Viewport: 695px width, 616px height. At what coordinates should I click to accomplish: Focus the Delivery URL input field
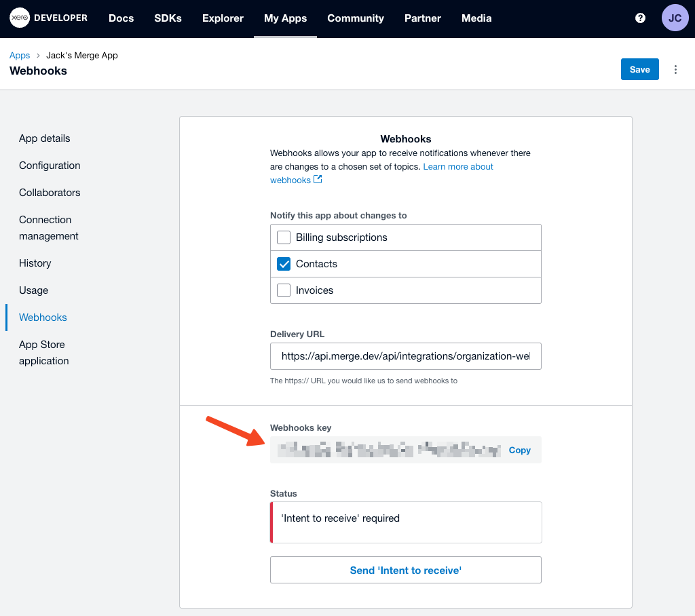(x=405, y=355)
